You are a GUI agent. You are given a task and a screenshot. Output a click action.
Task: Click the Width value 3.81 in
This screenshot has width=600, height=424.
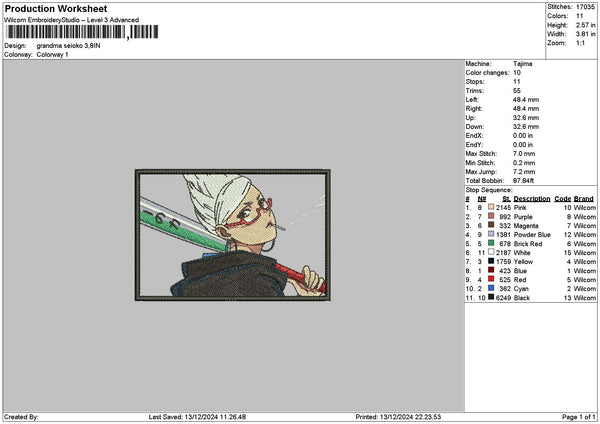click(x=585, y=34)
